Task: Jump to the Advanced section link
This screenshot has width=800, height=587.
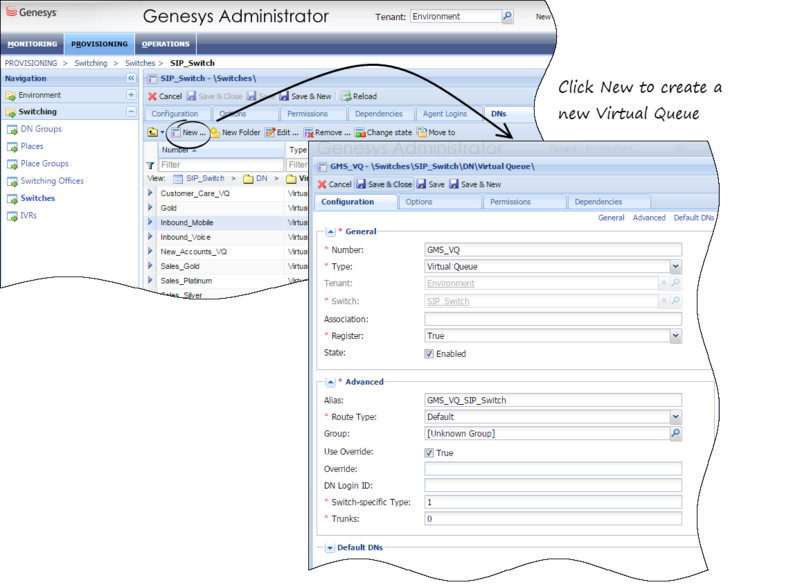Action: coord(649,218)
